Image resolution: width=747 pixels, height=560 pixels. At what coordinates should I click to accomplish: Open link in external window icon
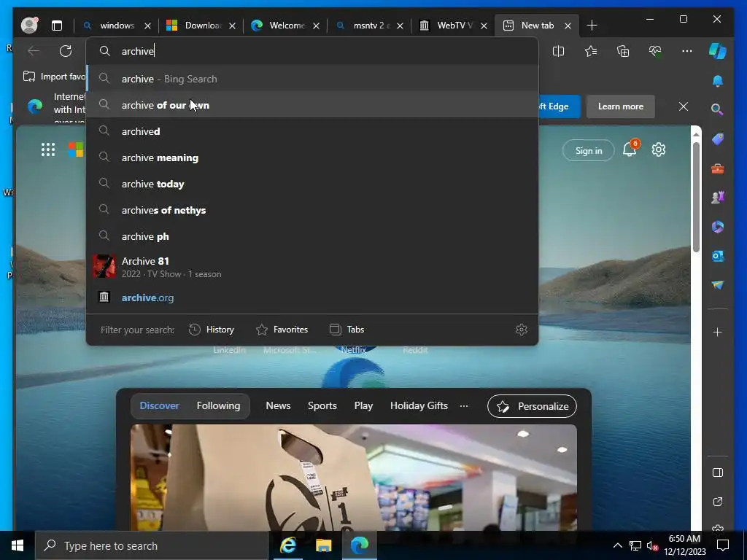[718, 502]
